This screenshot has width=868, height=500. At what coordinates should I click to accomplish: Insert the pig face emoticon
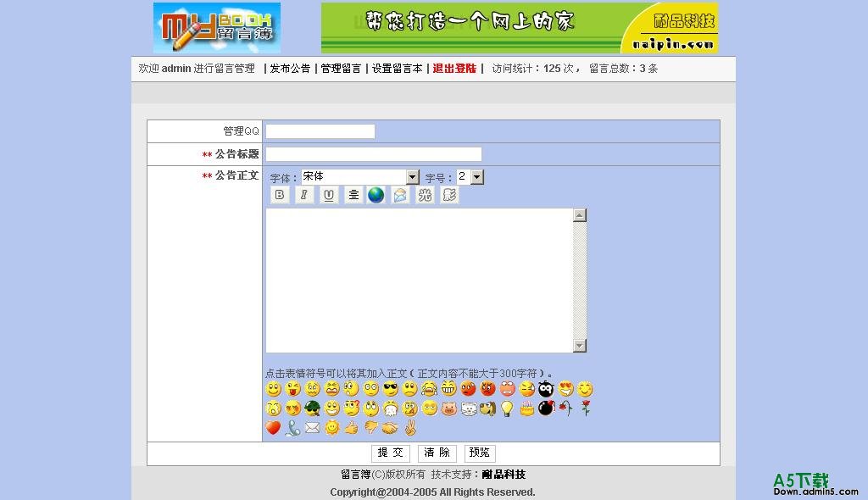448,408
